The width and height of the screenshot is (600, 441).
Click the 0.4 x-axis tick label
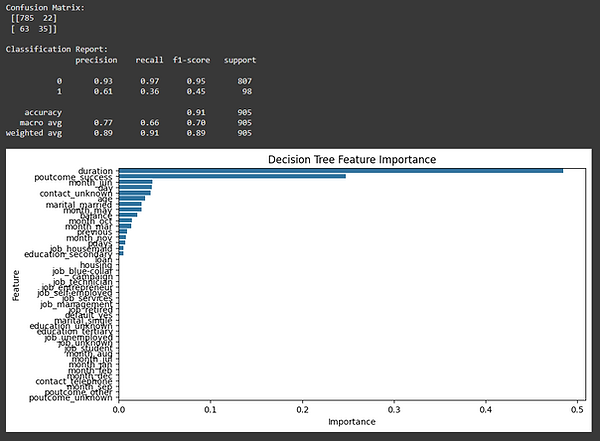point(486,410)
